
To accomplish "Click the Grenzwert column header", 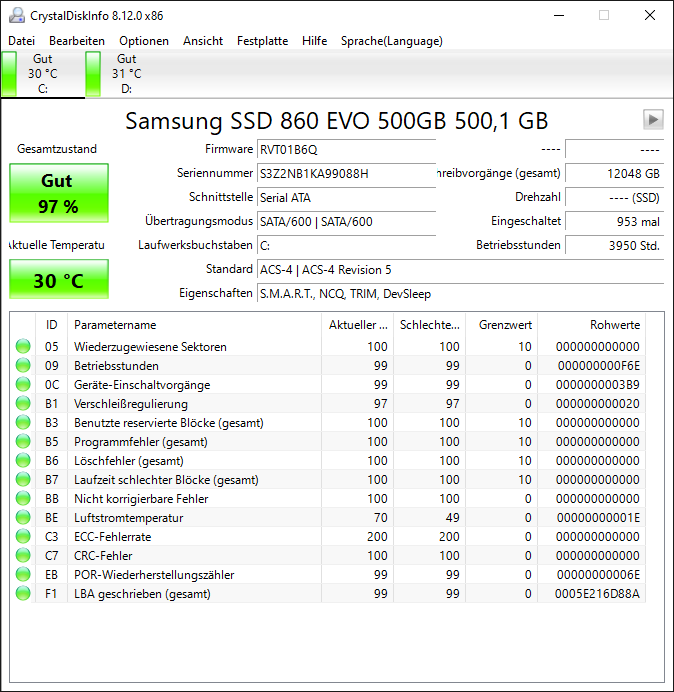I will (501, 325).
